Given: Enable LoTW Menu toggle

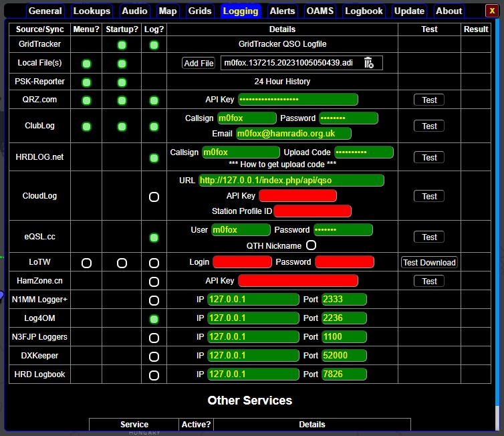Looking at the screenshot, I should (x=86, y=263).
